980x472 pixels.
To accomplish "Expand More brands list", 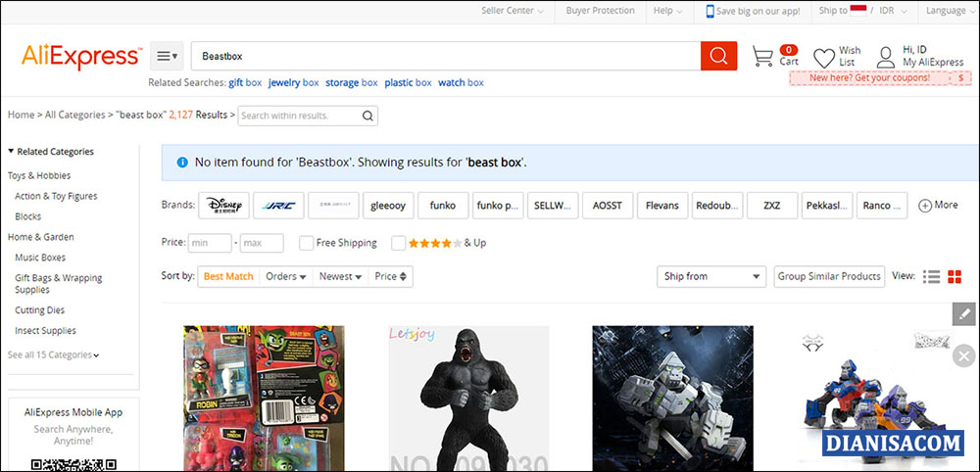I will (x=938, y=206).
